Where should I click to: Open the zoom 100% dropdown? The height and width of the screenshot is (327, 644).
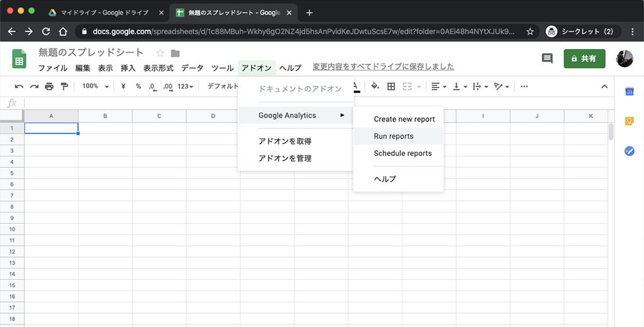pos(96,86)
